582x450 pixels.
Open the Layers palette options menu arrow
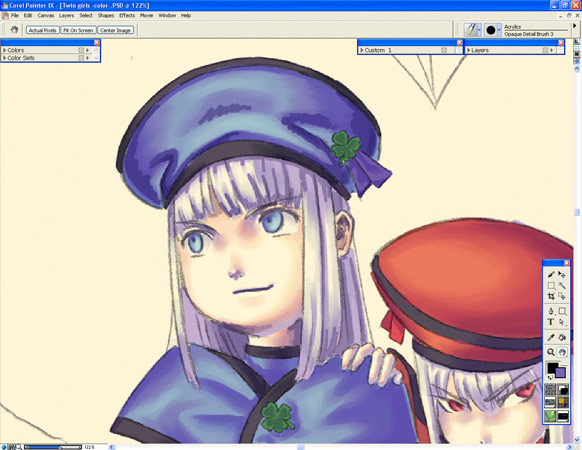click(x=552, y=50)
